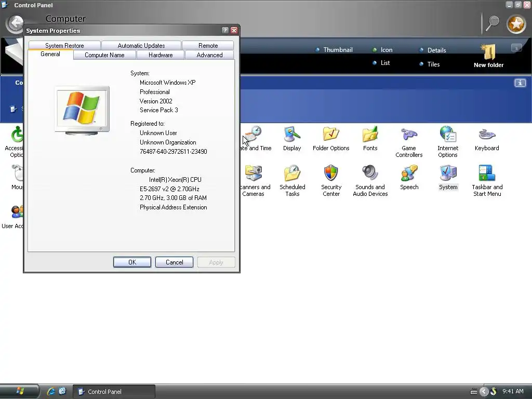The image size is (532, 399).
Task: Open Accessibility Options icon
Action: pos(14,142)
